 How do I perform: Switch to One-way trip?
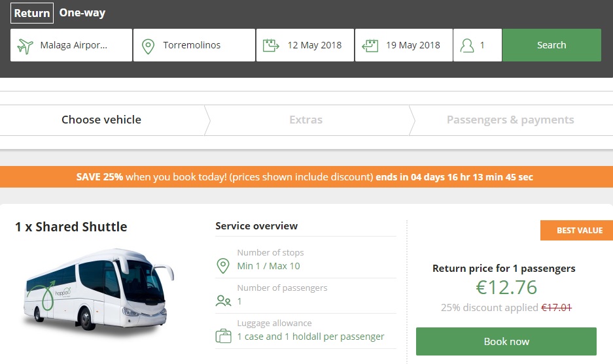pyautogui.click(x=82, y=13)
